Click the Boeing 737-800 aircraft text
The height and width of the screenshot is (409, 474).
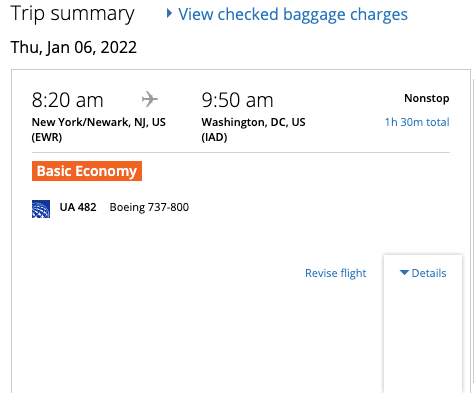tap(149, 207)
